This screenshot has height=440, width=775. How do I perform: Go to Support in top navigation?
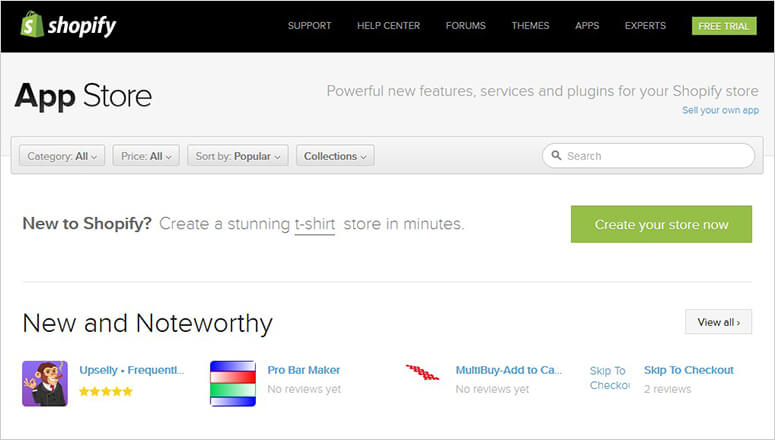click(309, 26)
